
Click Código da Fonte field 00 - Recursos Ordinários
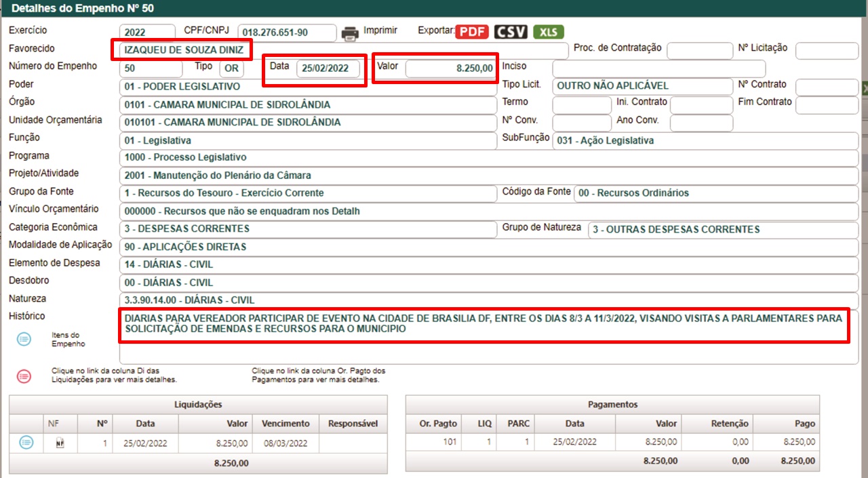[x=716, y=193]
